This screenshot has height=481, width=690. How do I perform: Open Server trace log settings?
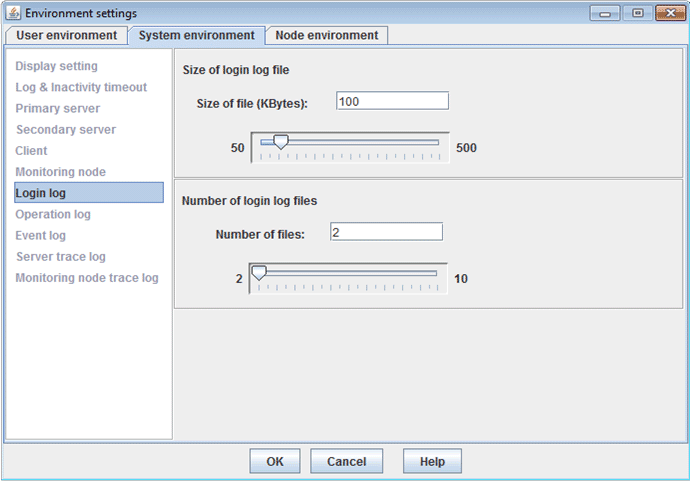(x=60, y=257)
